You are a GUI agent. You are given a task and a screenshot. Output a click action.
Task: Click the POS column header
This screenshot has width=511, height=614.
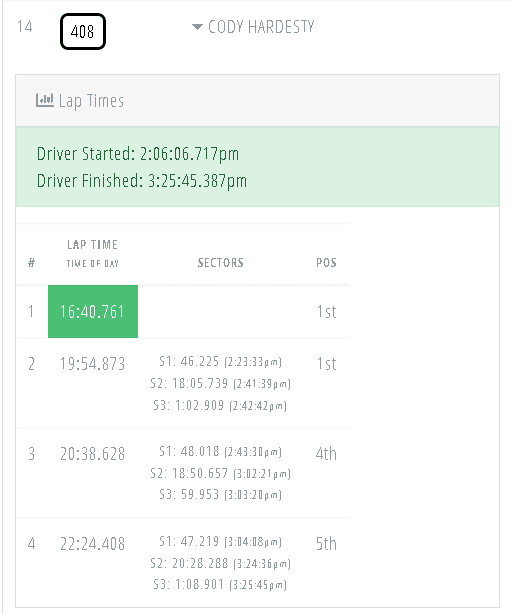coord(326,262)
